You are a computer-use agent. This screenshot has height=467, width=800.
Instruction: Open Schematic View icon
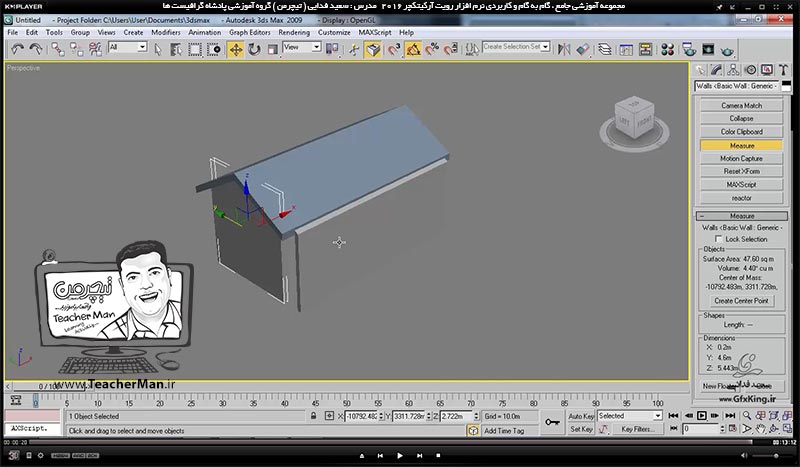click(645, 49)
